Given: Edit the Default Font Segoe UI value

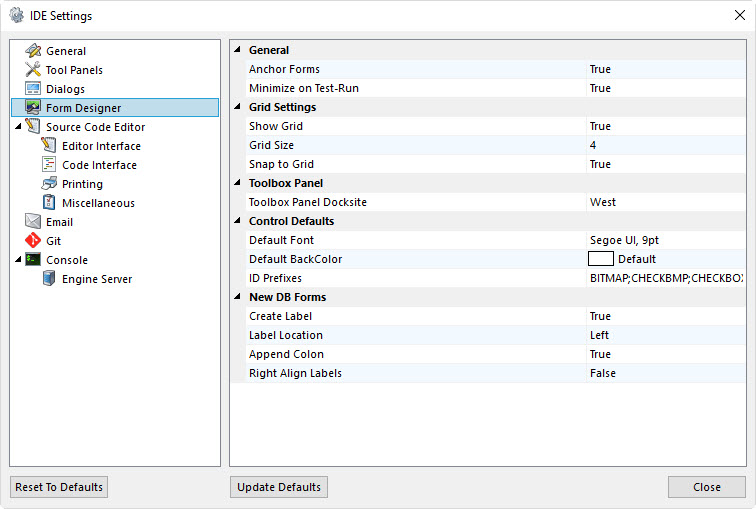Looking at the screenshot, I should (666, 240).
